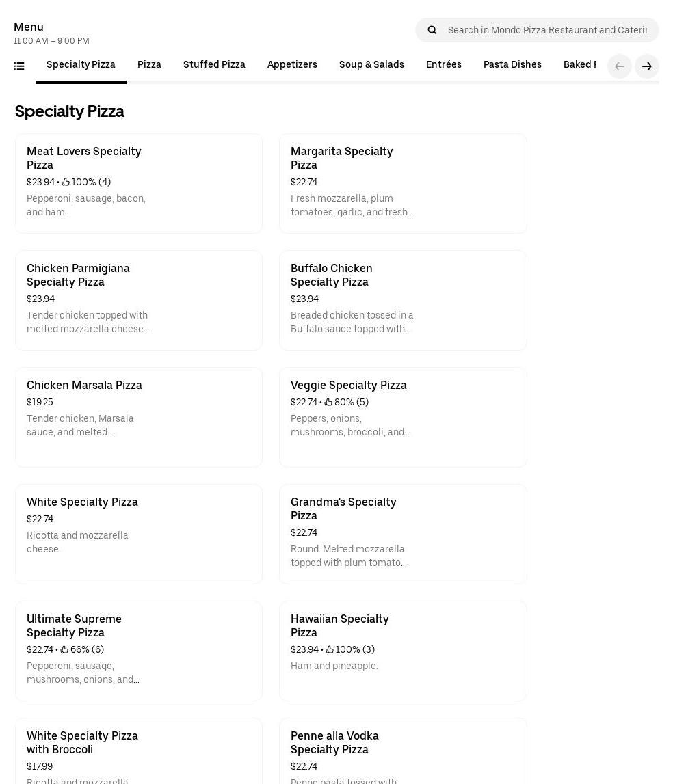Image resolution: width=673 pixels, height=784 pixels.
Task: Open Buffalo Chicken Specialty Pizza item
Action: [x=403, y=300]
